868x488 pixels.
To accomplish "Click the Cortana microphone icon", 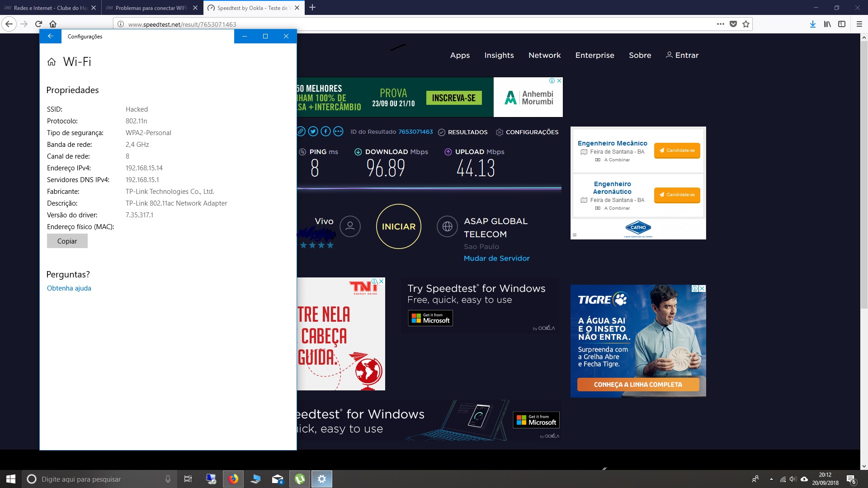I will 168,479.
